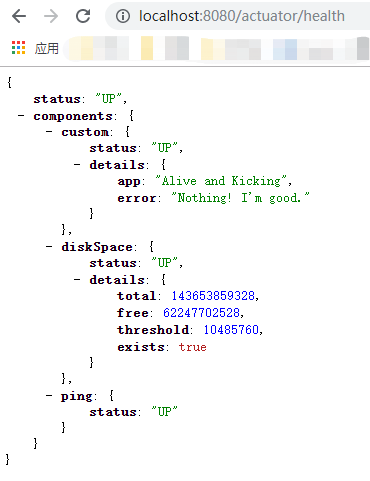Image resolution: width=370 pixels, height=481 pixels.
Task: Click the top-level status key
Action: (57, 99)
